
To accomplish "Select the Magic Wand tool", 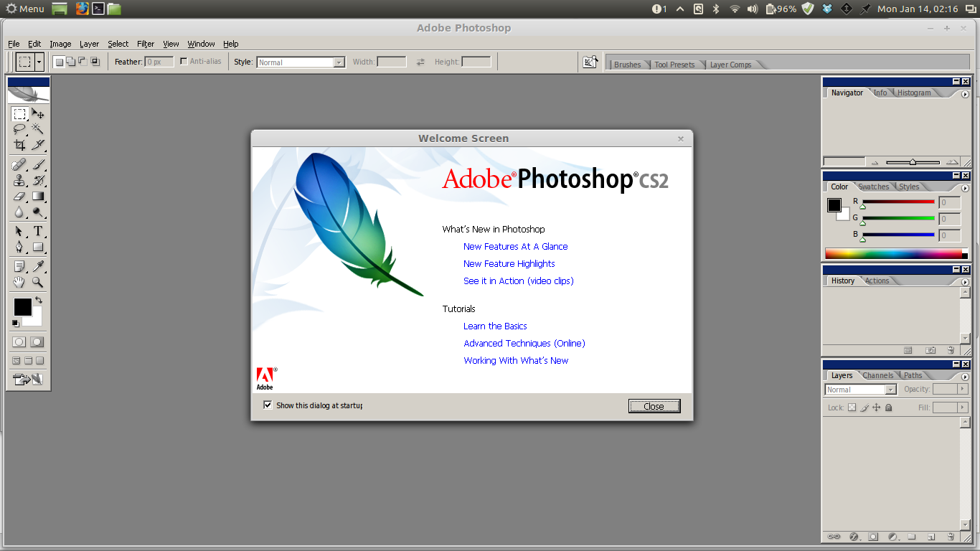I will tap(38, 129).
